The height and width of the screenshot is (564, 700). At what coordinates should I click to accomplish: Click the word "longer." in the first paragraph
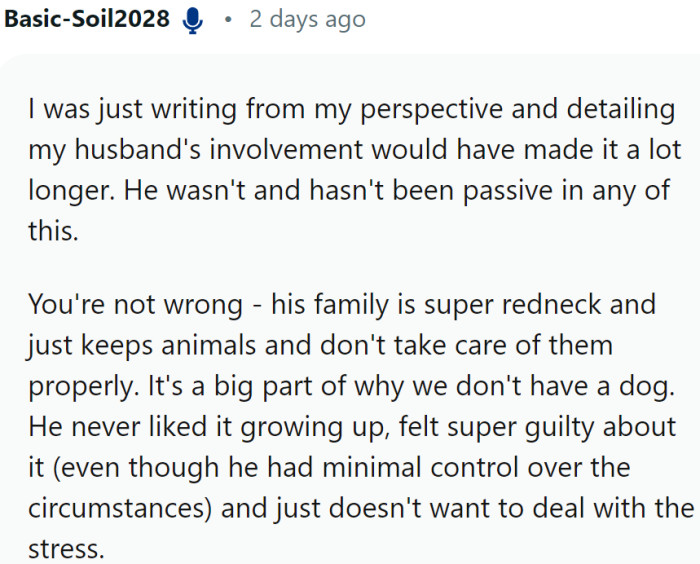[69, 191]
